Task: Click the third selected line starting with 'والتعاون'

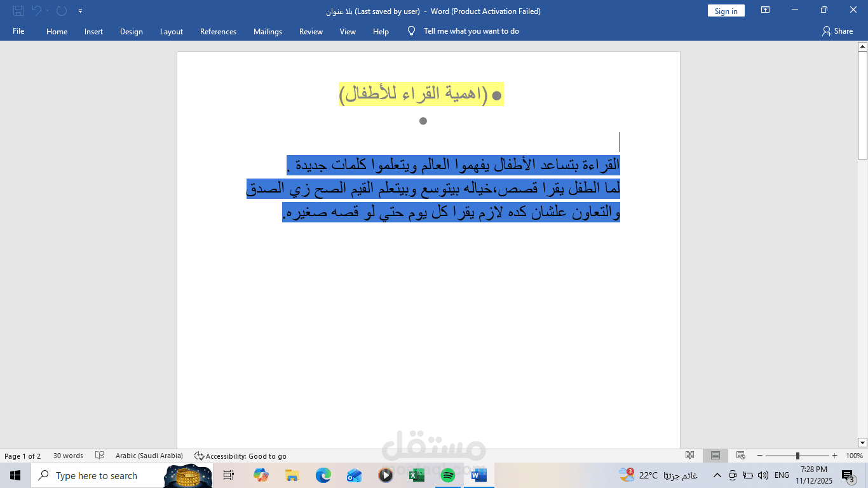Action: tap(451, 212)
